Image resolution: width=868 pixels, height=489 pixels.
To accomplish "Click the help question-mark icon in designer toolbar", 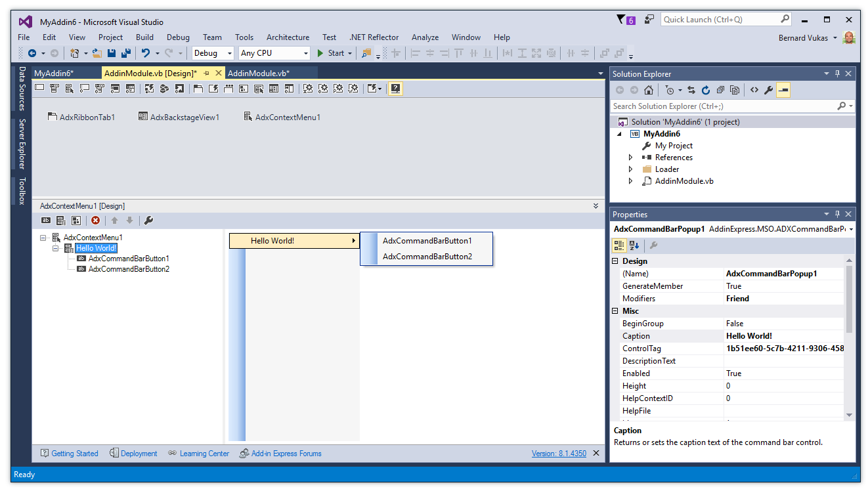I will [x=395, y=89].
